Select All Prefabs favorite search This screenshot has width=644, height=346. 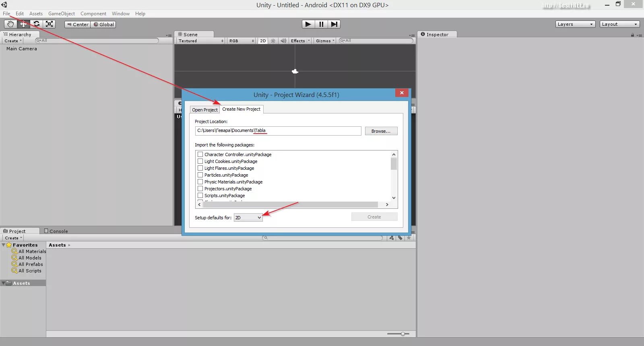(x=27, y=264)
